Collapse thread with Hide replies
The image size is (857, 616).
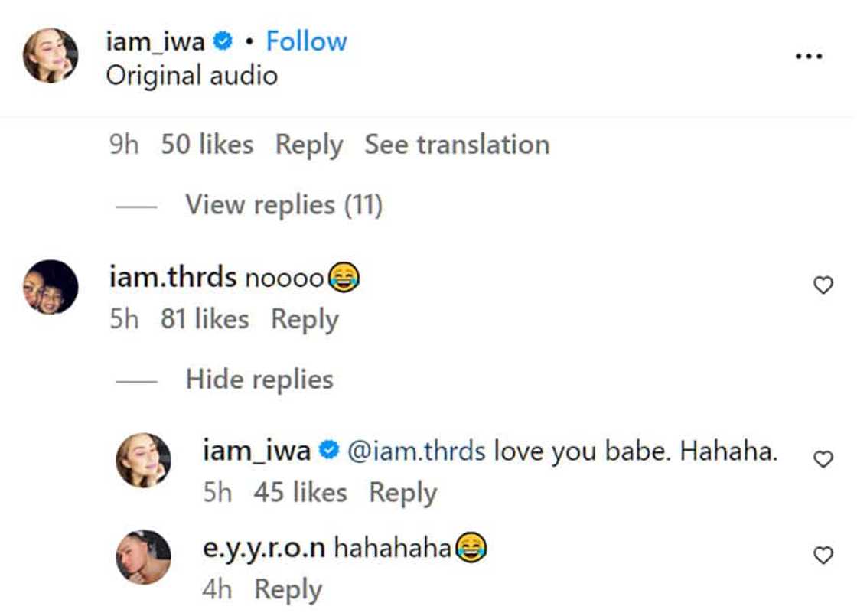tap(259, 380)
